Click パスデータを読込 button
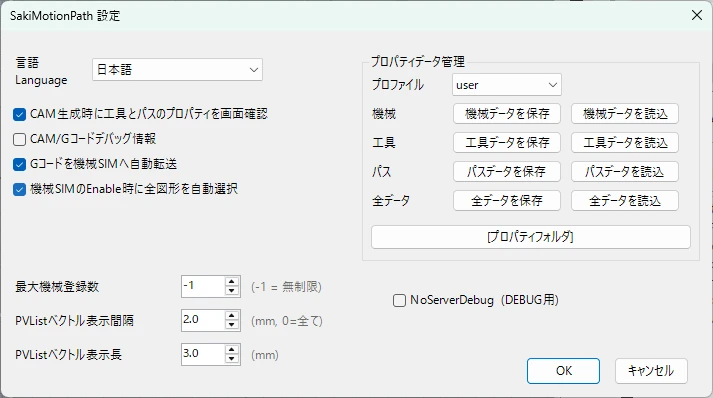This screenshot has width=713, height=398. point(625,171)
